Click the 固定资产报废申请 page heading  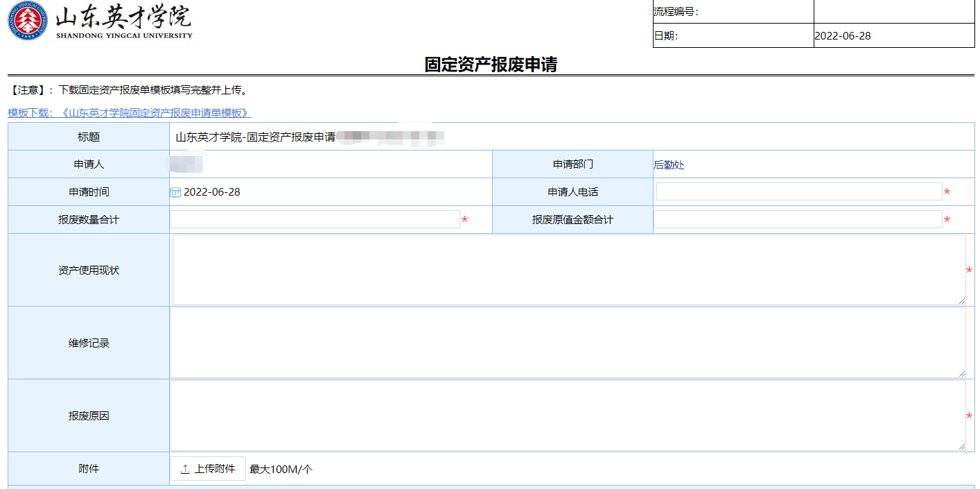[491, 65]
